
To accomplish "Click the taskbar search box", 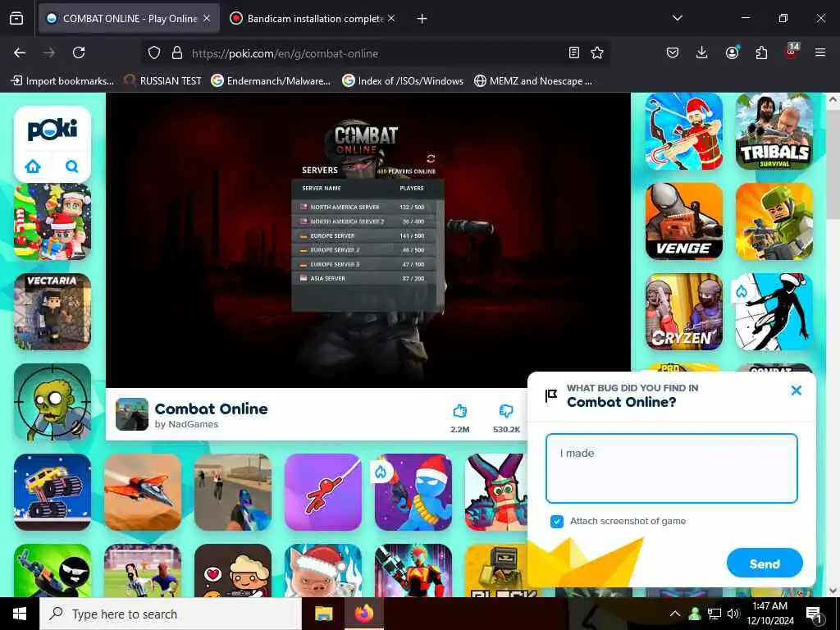I will 171,614.
